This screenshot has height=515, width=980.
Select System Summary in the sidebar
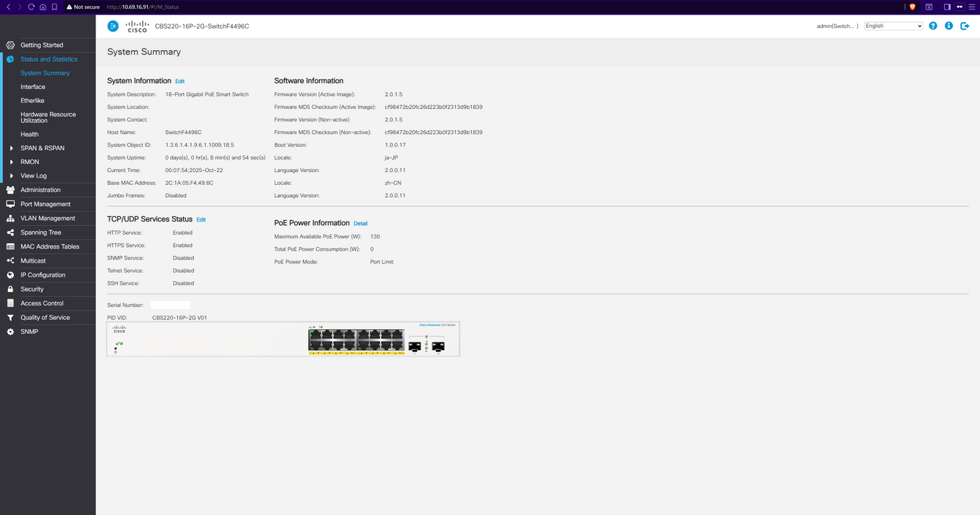point(46,73)
